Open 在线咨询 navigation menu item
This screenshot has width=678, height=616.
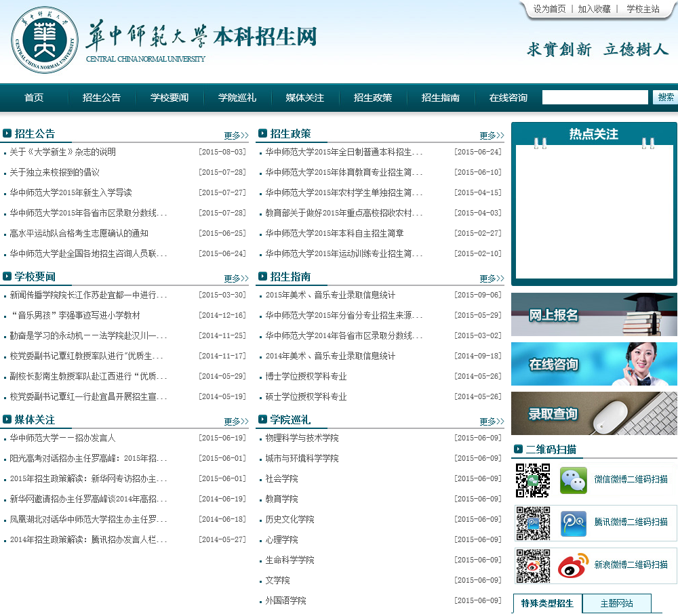(x=509, y=98)
